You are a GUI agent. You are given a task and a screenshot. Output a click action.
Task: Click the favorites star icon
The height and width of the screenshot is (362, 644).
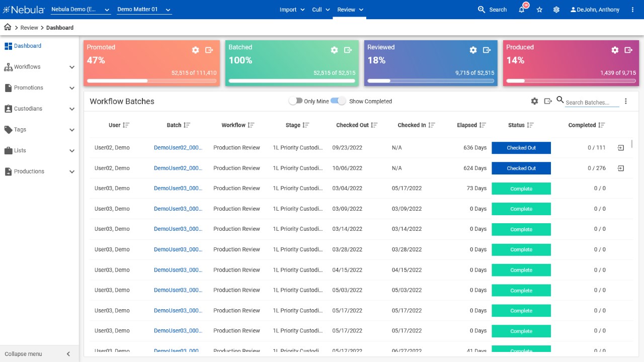coord(539,10)
